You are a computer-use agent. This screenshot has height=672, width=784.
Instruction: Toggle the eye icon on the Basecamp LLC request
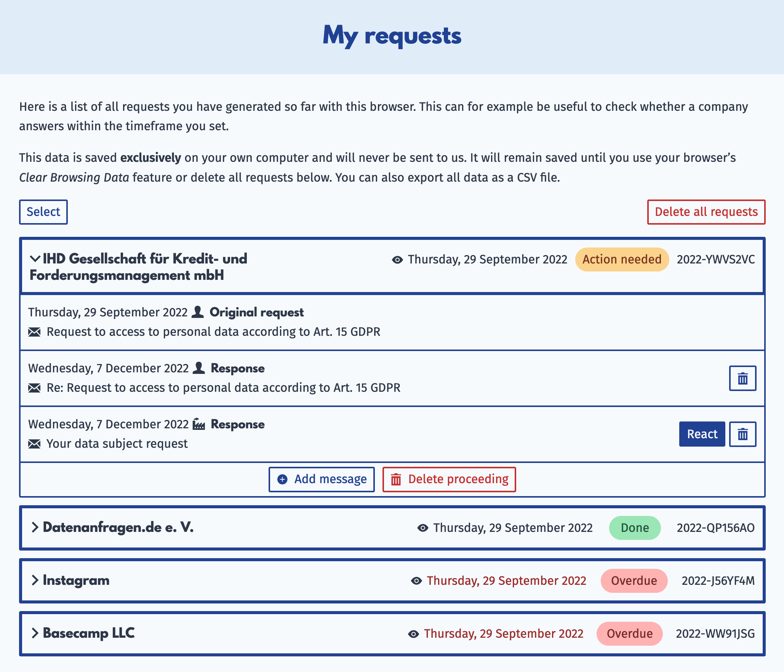(413, 633)
